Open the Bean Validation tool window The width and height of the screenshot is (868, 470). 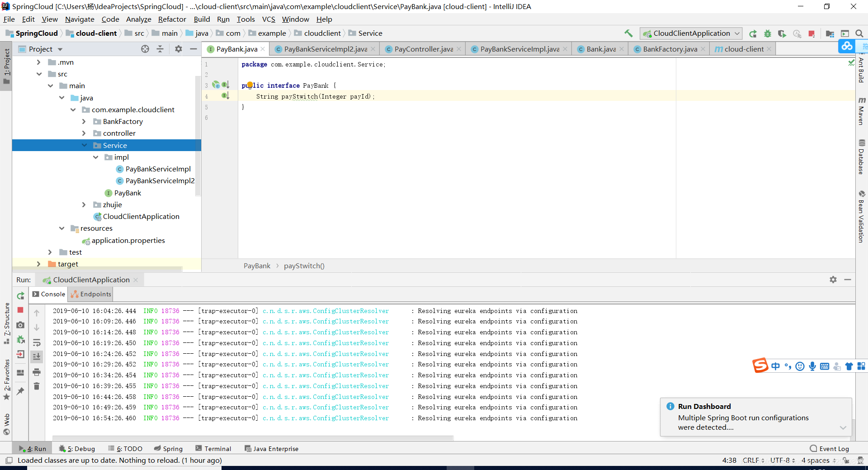pos(862,216)
